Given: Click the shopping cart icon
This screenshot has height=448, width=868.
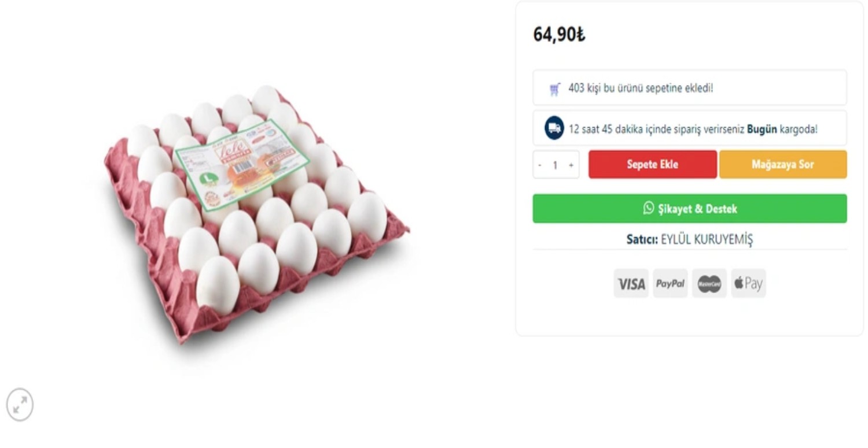Looking at the screenshot, I should click(x=554, y=89).
